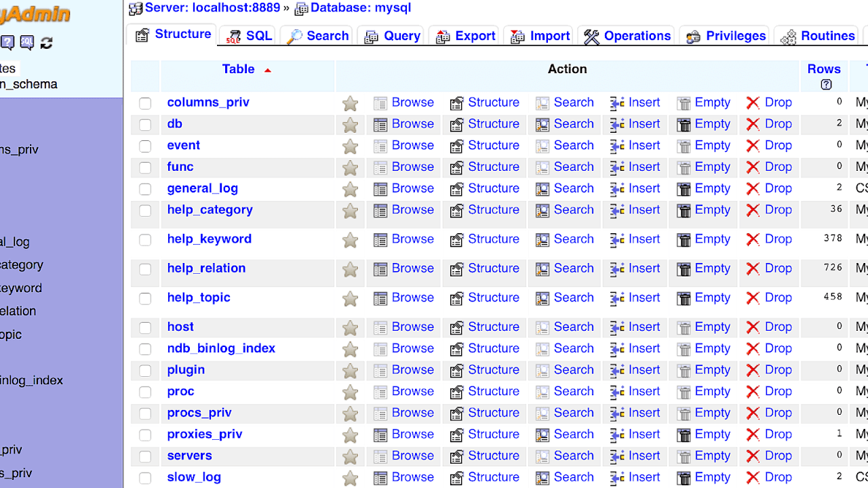Select n_schema database in sidebar
The width and height of the screenshot is (868, 488).
click(x=28, y=85)
